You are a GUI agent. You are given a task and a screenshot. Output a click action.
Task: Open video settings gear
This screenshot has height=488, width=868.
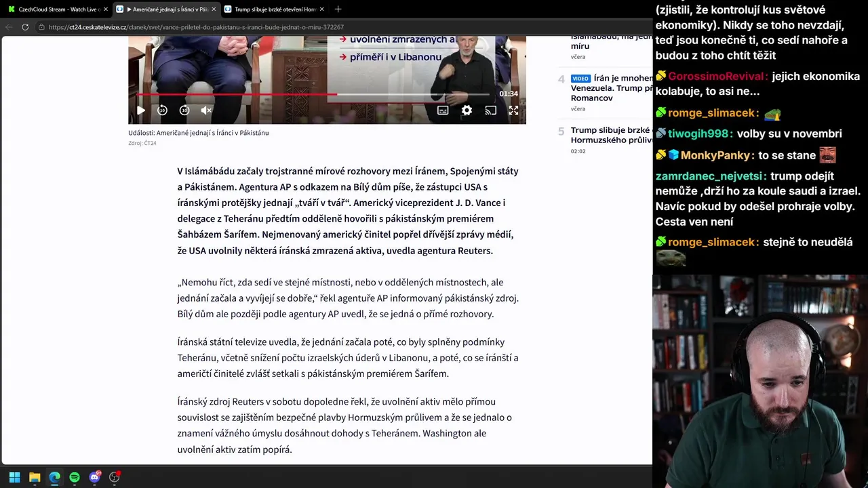point(467,110)
